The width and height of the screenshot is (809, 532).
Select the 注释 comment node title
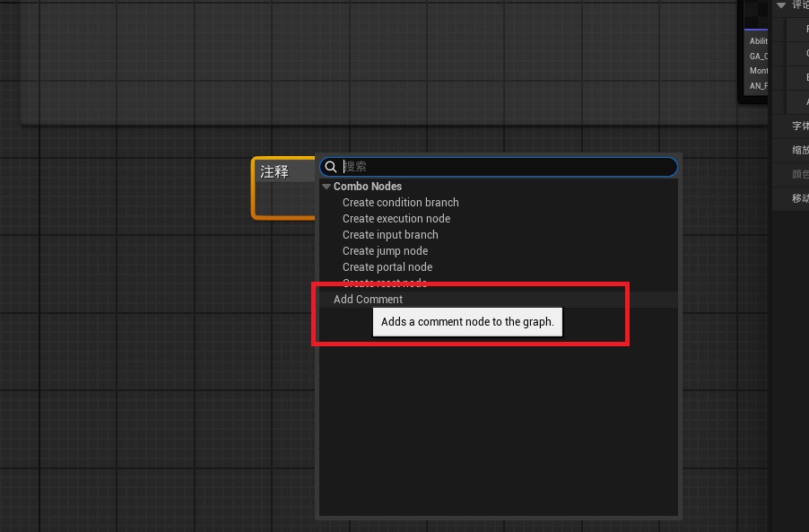[x=274, y=171]
